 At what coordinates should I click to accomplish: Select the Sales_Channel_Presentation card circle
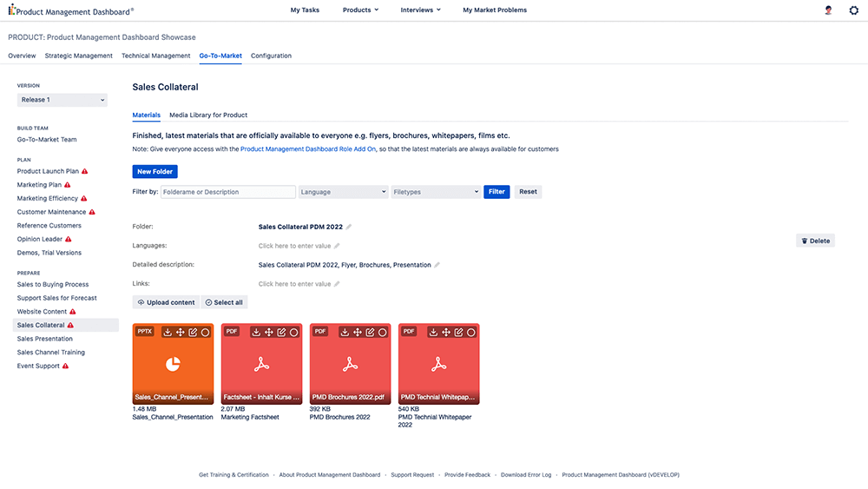pyautogui.click(x=206, y=333)
